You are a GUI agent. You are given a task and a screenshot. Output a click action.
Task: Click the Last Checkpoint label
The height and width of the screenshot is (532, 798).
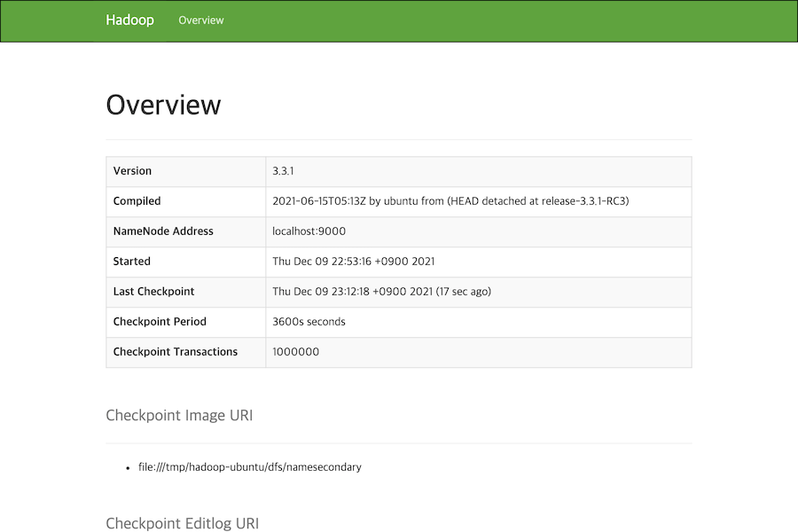[153, 292]
